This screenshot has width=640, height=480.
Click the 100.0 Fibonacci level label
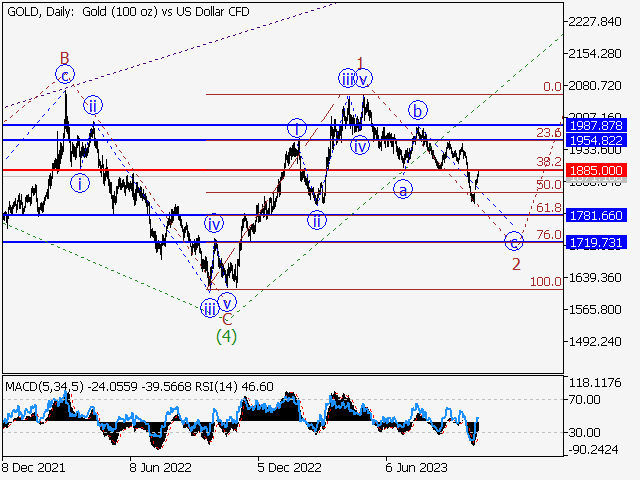(545, 282)
